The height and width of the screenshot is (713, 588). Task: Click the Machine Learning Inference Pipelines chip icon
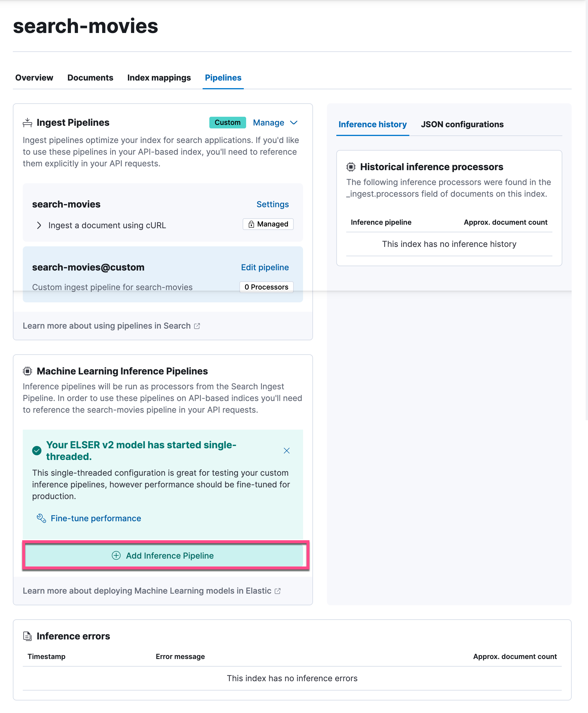click(x=27, y=371)
